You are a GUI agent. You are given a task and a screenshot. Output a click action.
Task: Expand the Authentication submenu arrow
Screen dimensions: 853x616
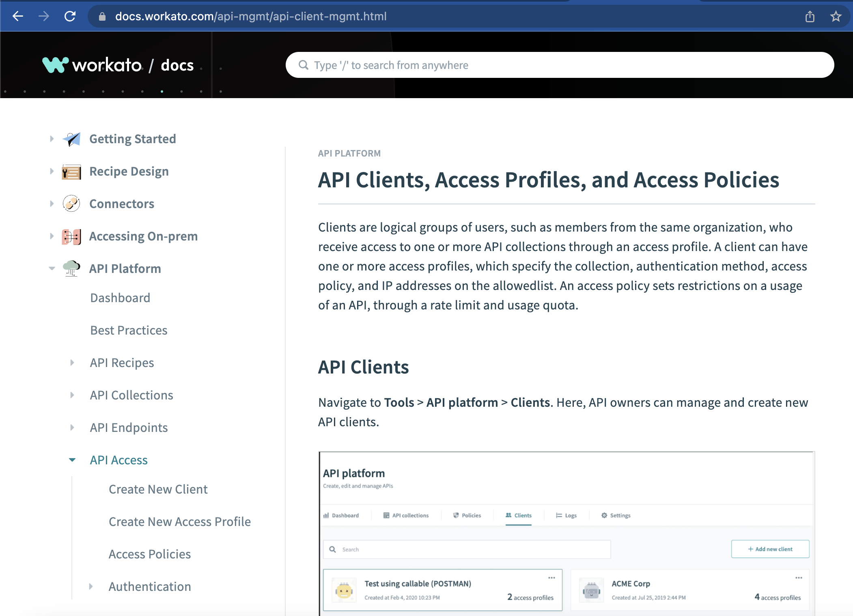[90, 586]
